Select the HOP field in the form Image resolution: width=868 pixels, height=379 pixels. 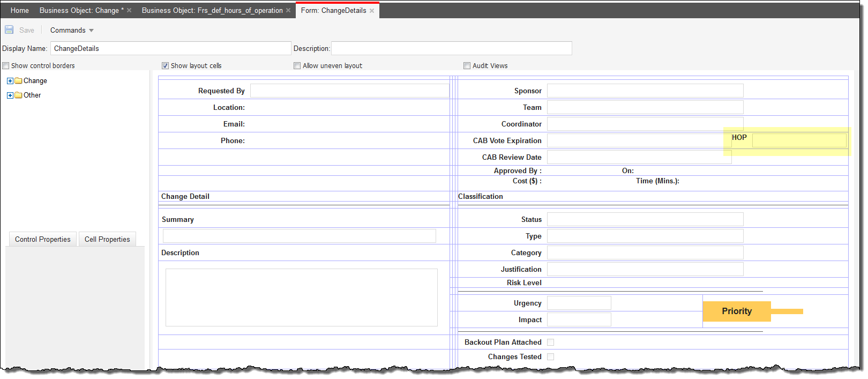pyautogui.click(x=799, y=141)
